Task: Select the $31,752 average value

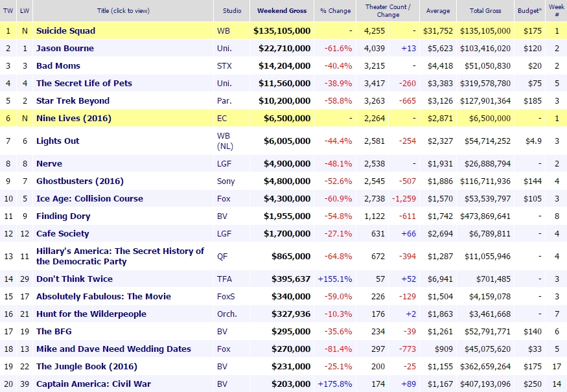Action: tap(438, 30)
